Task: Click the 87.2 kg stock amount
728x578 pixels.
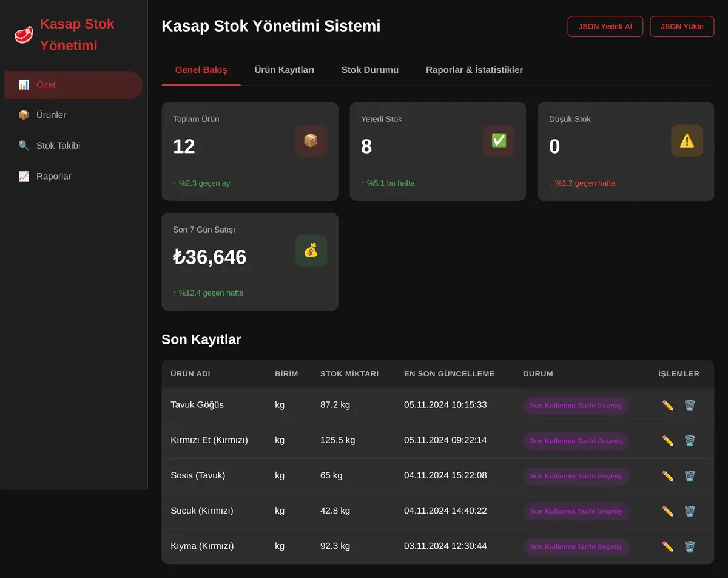Action: click(x=335, y=405)
